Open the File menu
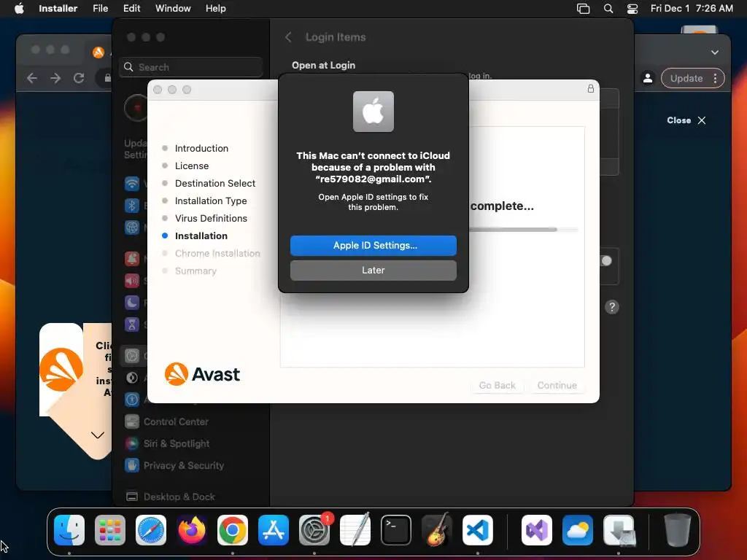747x560 pixels. (101, 8)
